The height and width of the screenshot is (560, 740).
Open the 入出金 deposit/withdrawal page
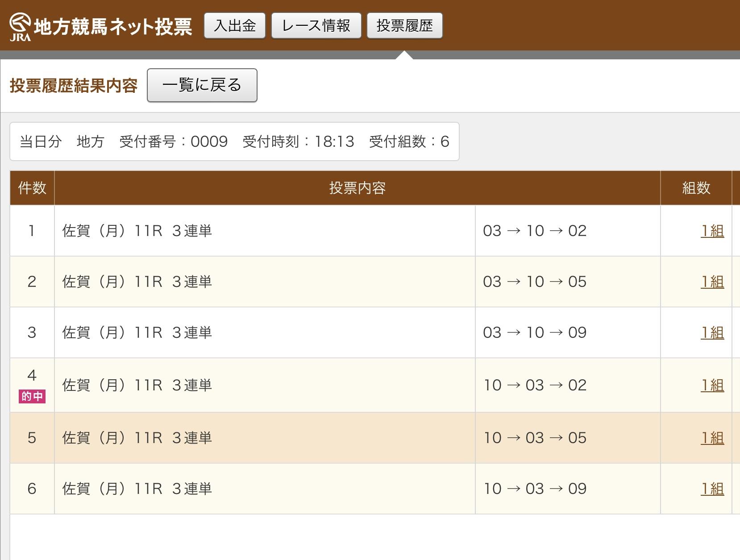click(x=235, y=26)
